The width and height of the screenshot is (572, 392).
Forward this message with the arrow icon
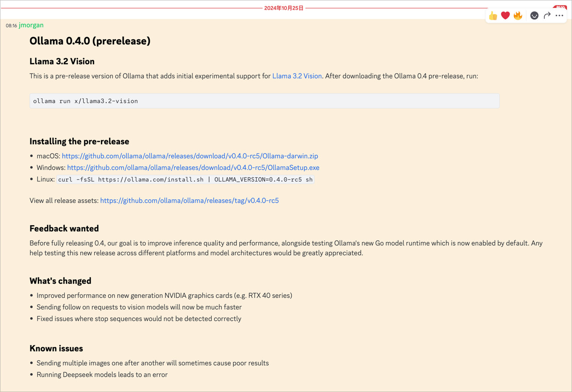(x=547, y=16)
